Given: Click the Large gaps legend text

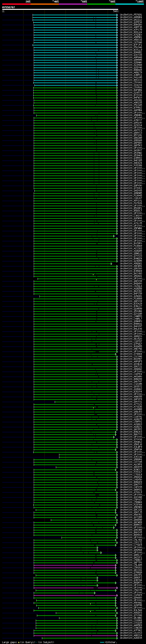Looking at the screenshot, I should (x=28, y=642).
